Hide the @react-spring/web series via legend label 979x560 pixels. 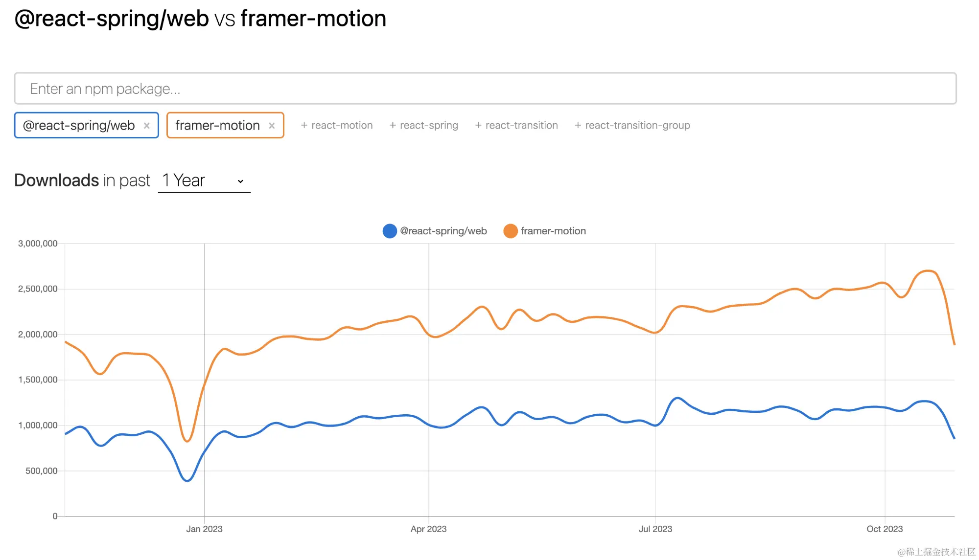tap(443, 231)
